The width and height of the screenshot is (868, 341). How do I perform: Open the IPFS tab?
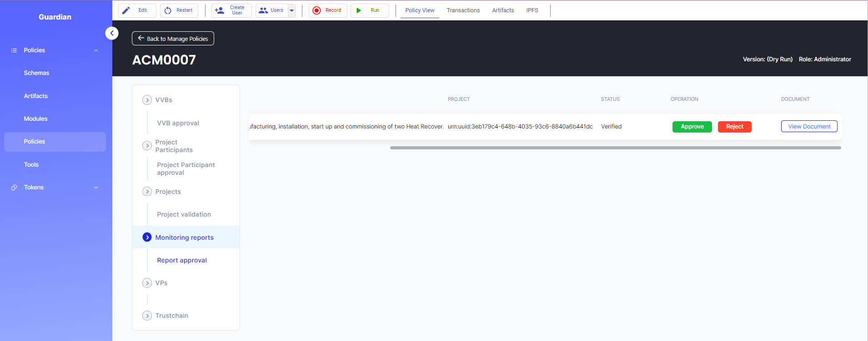point(532,10)
